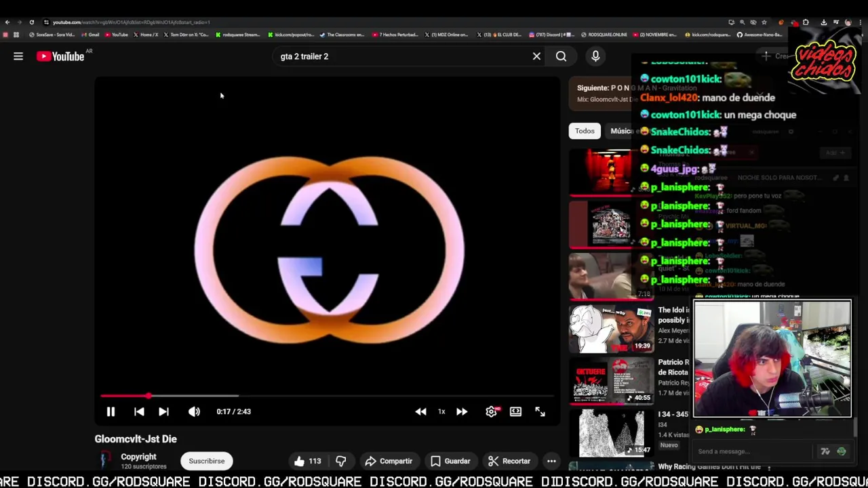Viewport: 868px width, 488px height.
Task: Click the browser back arrow
Action: (7, 22)
